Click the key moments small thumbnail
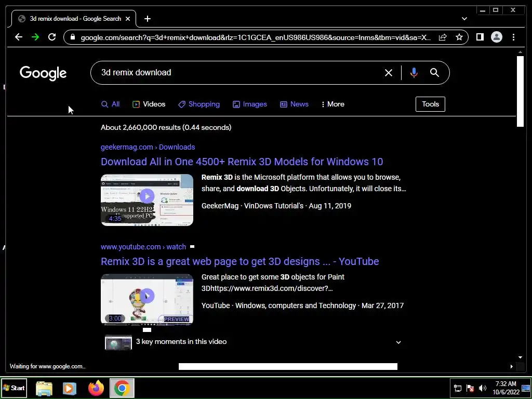Viewport: 532px width, 399px height. click(x=118, y=342)
